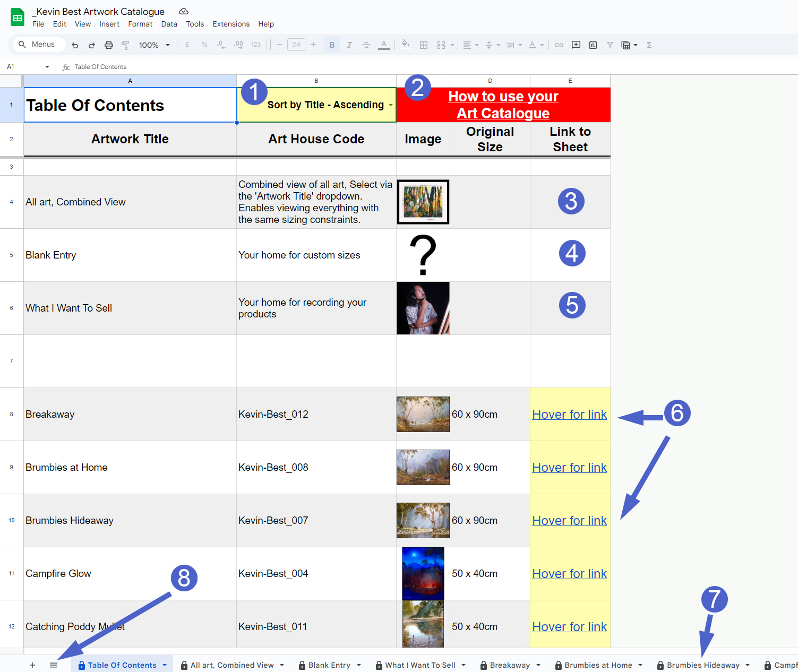
Task: Click Hover for link in Catching Poddy Mullet row
Action: click(569, 627)
